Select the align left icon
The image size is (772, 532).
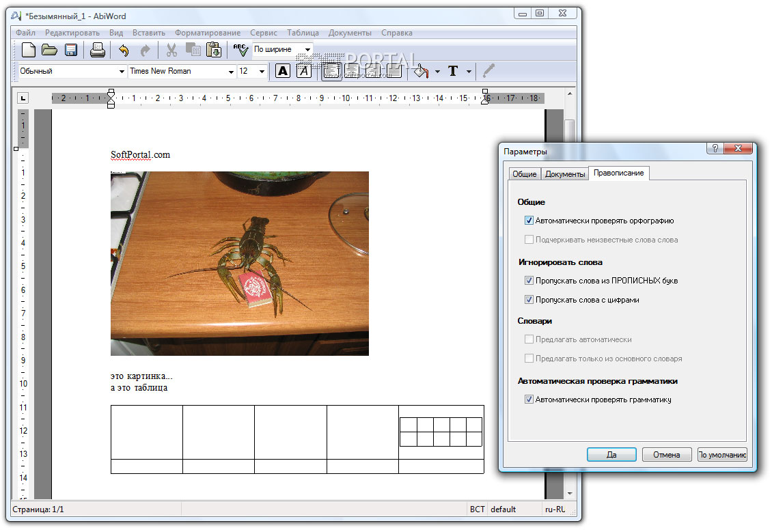331,71
